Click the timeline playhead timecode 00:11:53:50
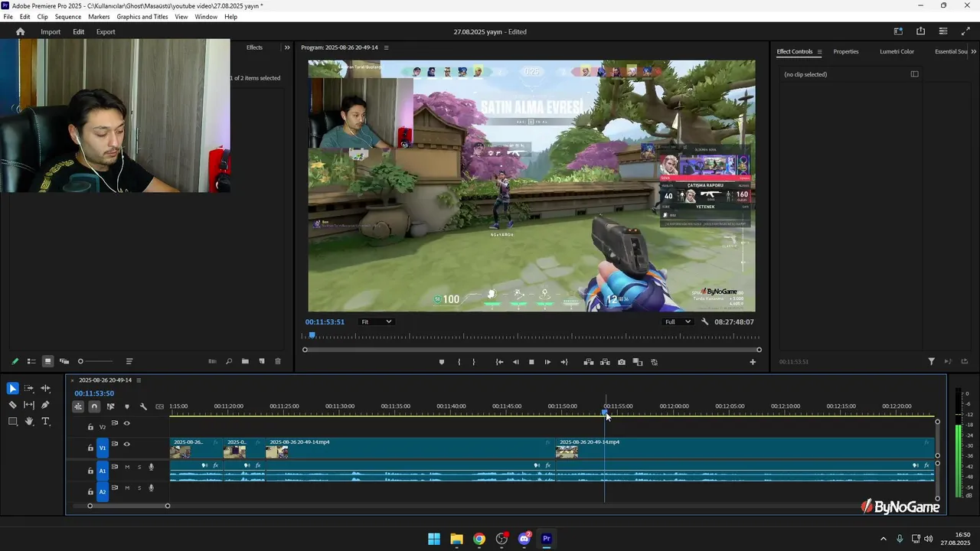 (x=94, y=393)
